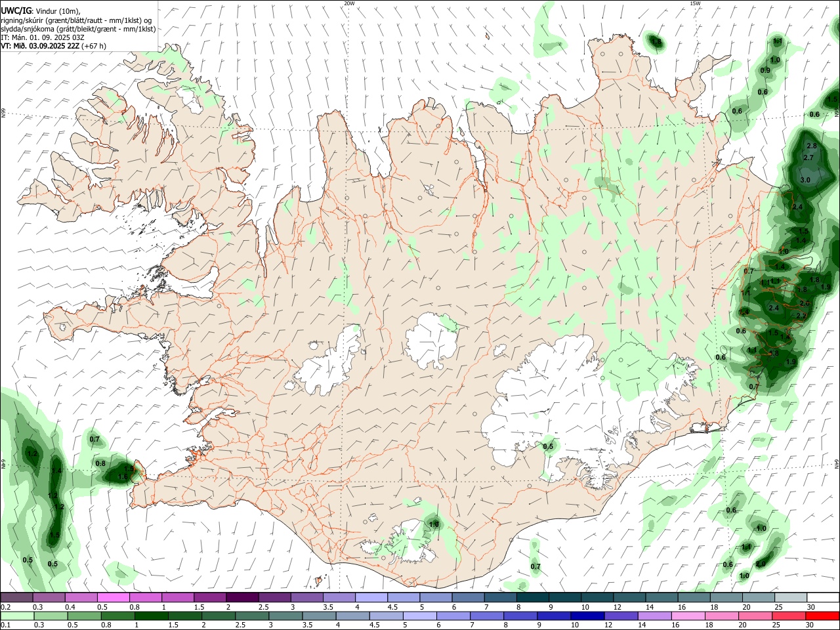
Task: Click the '64N' latitude label on right edge
Action: [837, 463]
